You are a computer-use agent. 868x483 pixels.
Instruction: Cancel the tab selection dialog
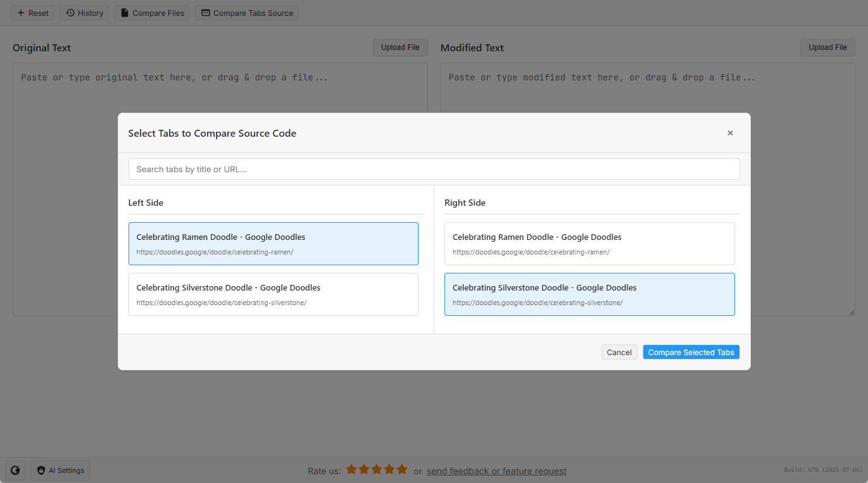tap(619, 353)
